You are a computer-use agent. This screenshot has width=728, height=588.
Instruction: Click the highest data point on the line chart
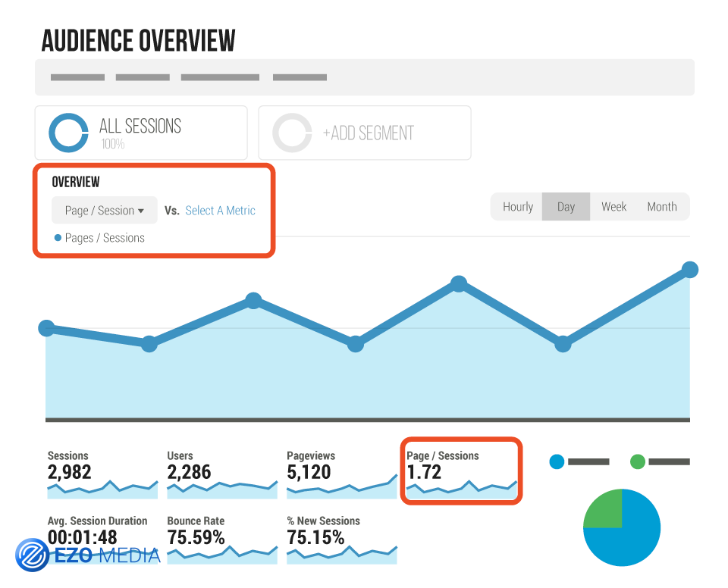coord(690,270)
